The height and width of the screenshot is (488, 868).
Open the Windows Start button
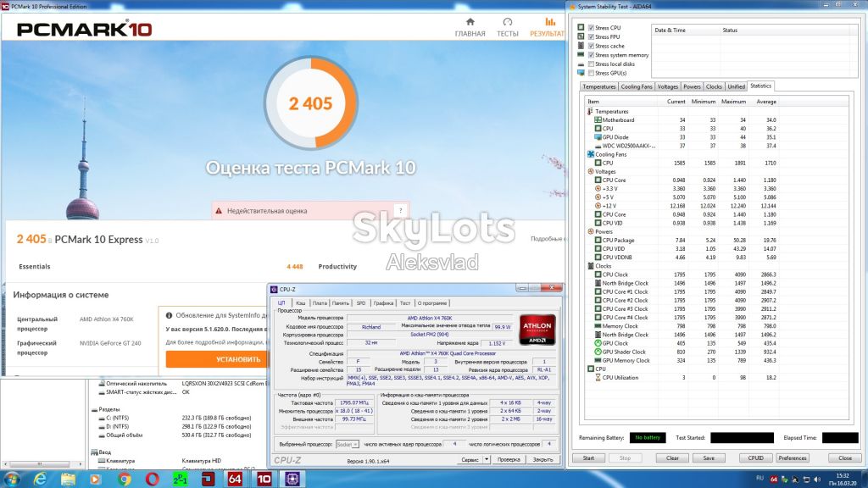pos(11,479)
